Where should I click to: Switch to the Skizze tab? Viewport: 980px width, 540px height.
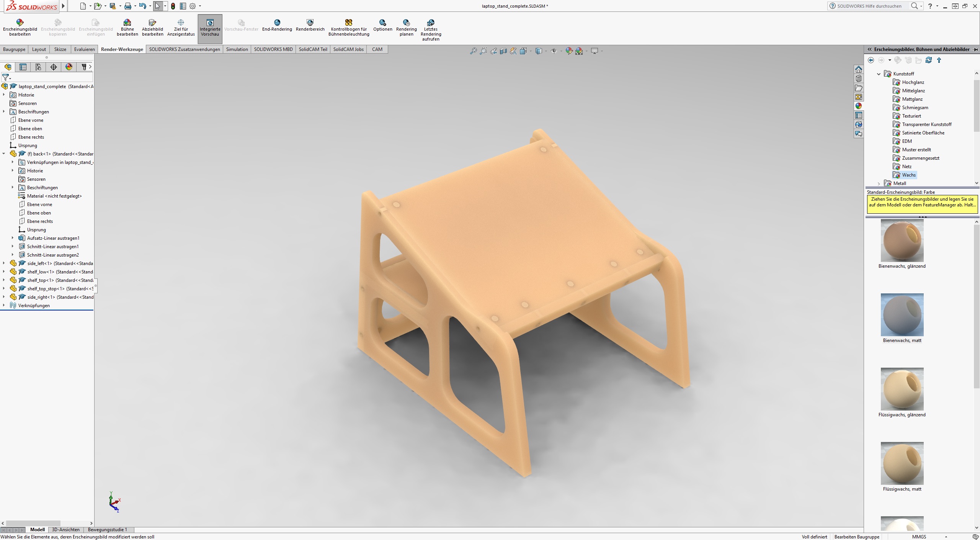click(60, 49)
